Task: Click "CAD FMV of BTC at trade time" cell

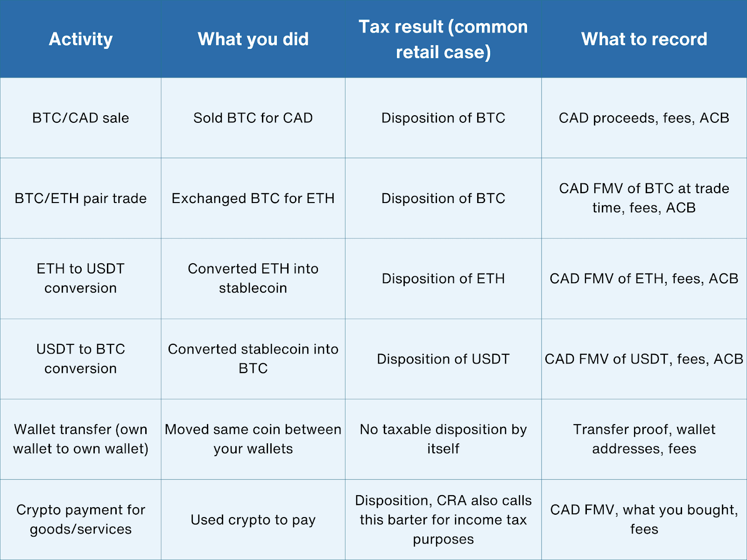Action: [x=644, y=198]
